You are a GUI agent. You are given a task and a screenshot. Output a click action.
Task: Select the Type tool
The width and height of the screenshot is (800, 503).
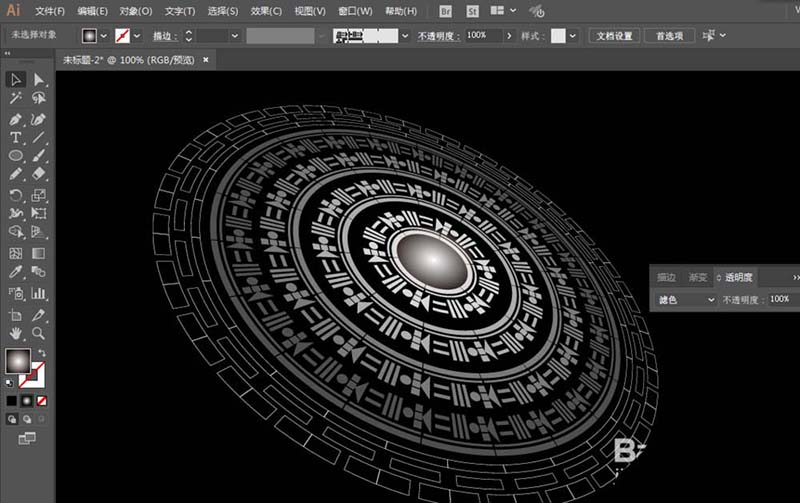tap(16, 137)
